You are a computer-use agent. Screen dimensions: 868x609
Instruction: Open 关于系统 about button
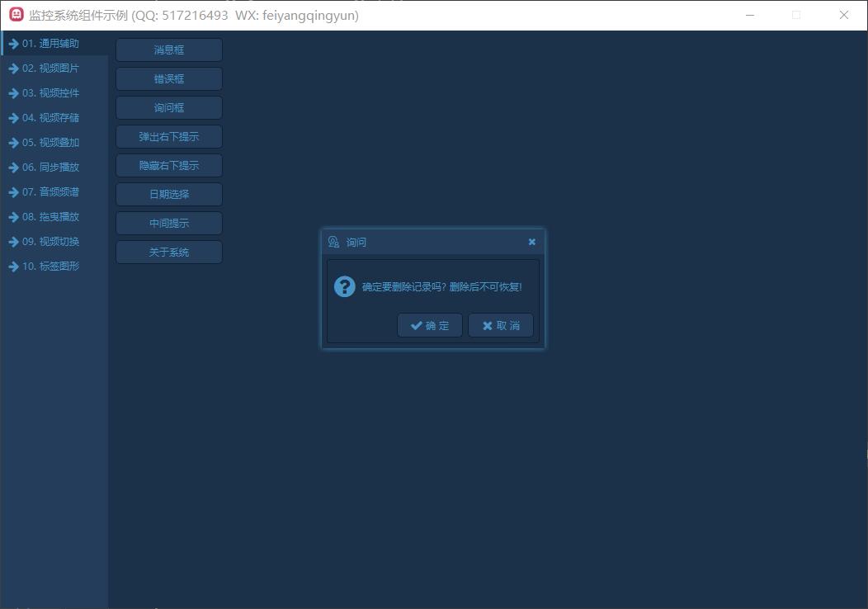(169, 253)
